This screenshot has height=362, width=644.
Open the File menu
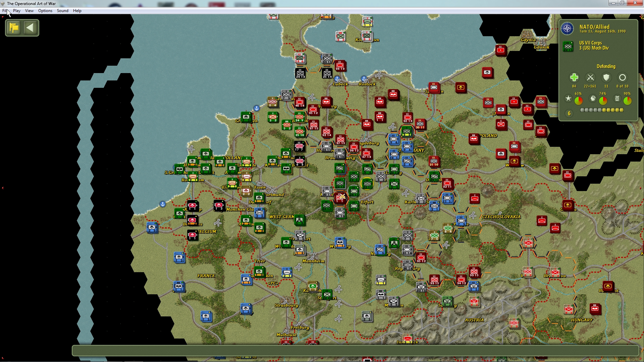[x=4, y=11]
